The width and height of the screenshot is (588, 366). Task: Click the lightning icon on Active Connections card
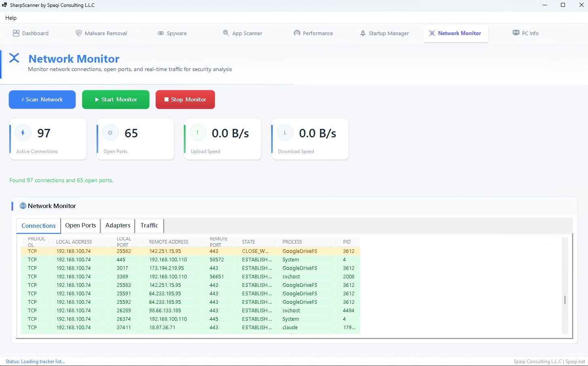(23, 132)
